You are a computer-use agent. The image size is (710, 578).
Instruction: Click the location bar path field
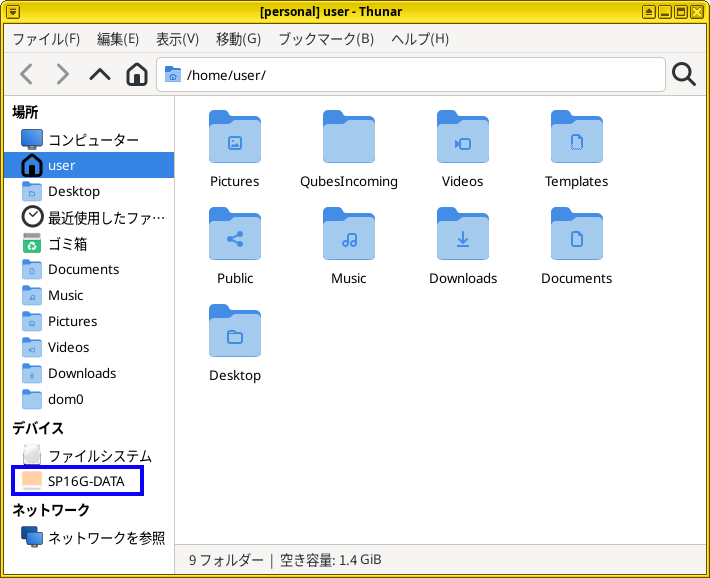pos(411,75)
